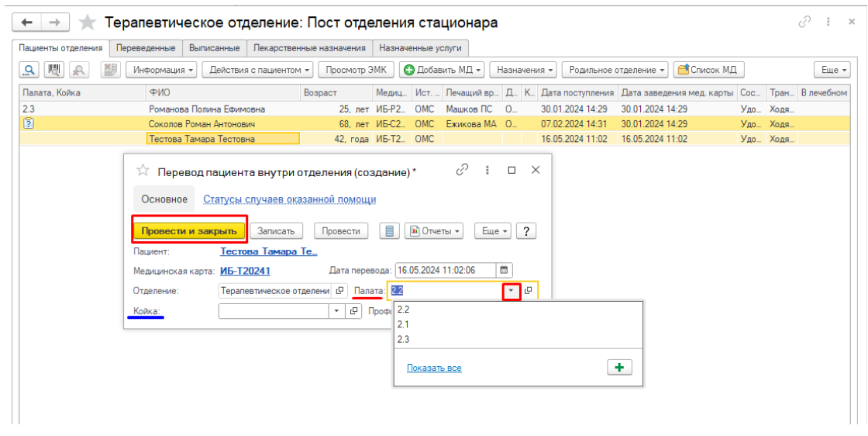Click the green plus button in ward list
Screen dimensions: 868x436
pyautogui.click(x=619, y=368)
